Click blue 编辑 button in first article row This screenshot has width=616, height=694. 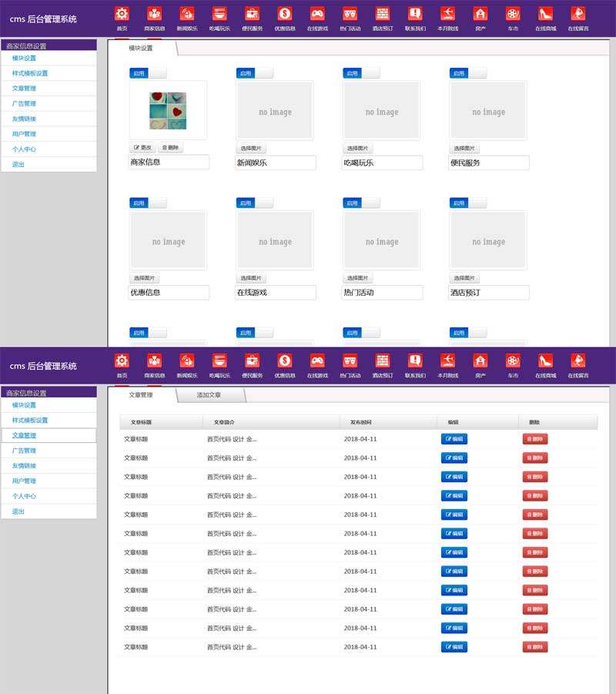point(454,439)
